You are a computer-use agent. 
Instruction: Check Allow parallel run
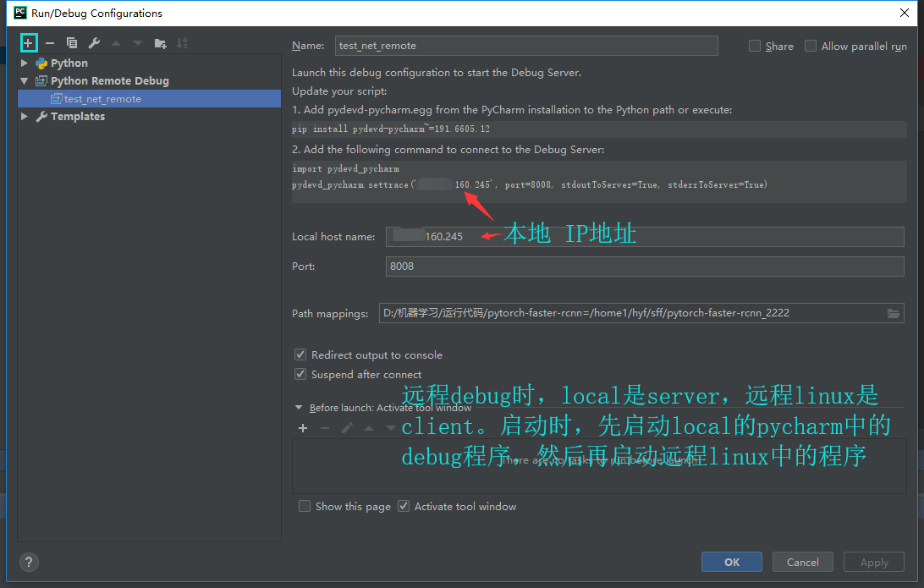point(810,46)
